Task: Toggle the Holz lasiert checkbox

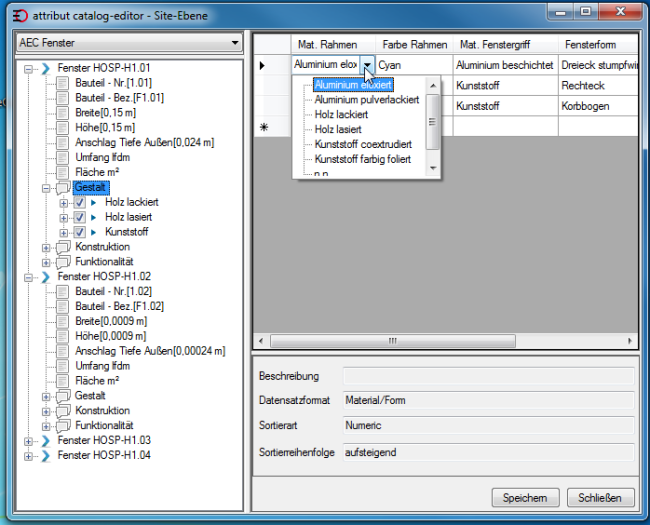Action: (x=80, y=217)
